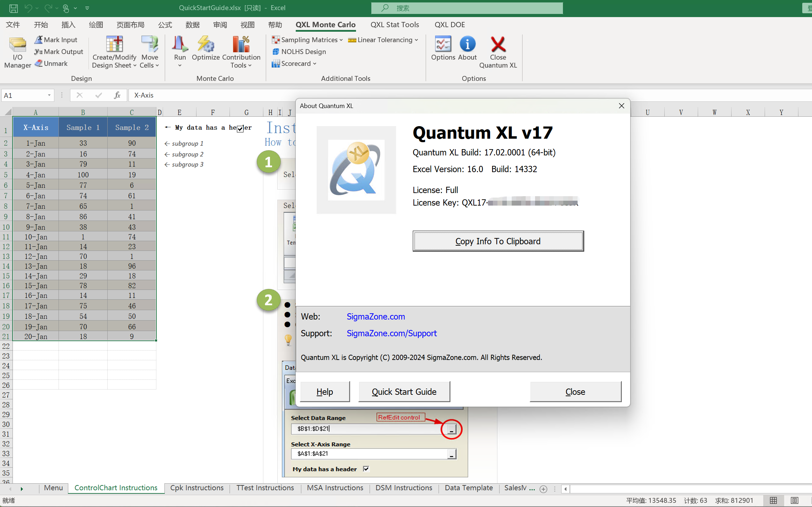Click Mark Output in ribbon
This screenshot has width=812, height=507.
click(x=59, y=52)
